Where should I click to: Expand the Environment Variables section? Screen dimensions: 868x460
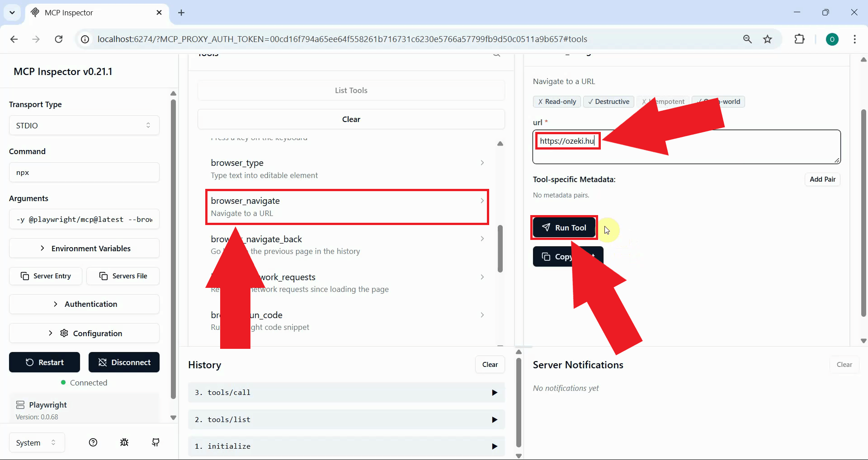(x=84, y=248)
